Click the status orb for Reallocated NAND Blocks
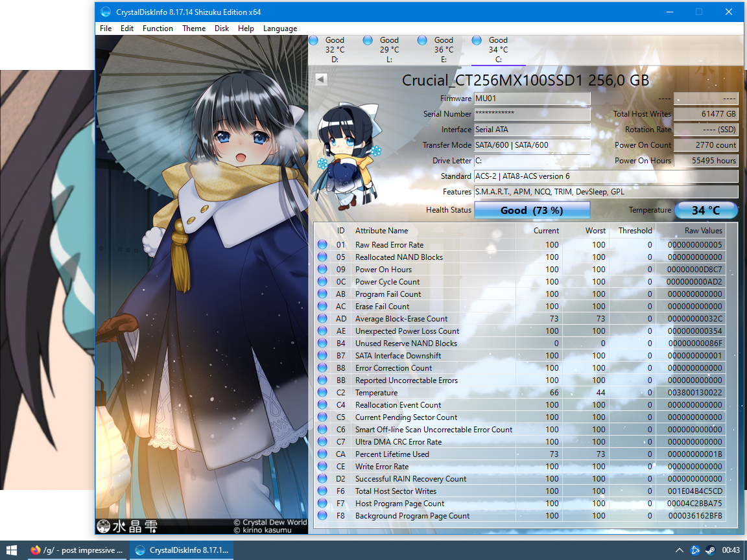Viewport: 747px width, 560px height. click(x=322, y=257)
